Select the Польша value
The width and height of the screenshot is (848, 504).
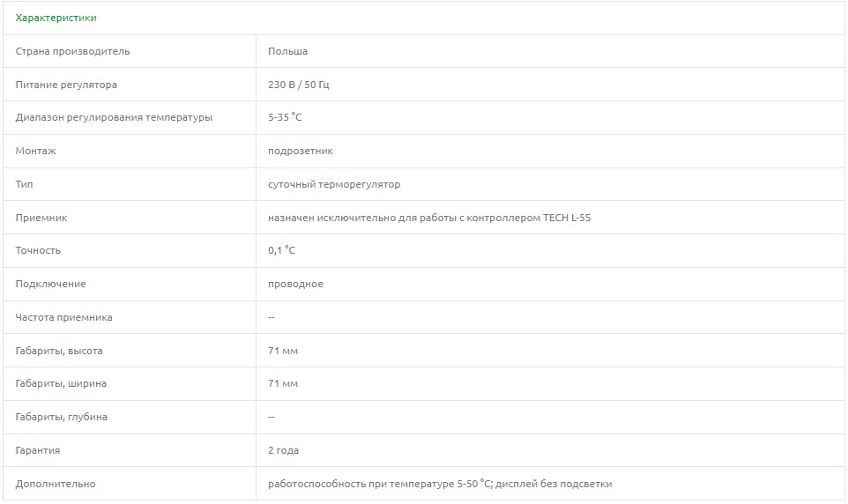tap(287, 51)
